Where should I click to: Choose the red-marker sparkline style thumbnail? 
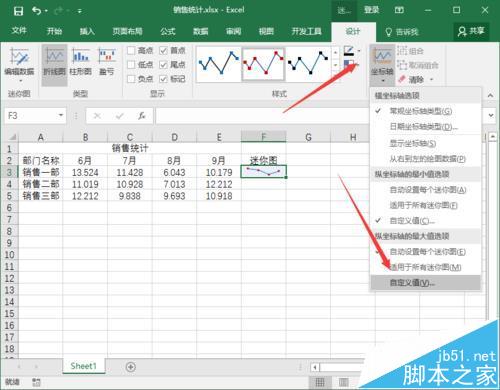click(263, 64)
